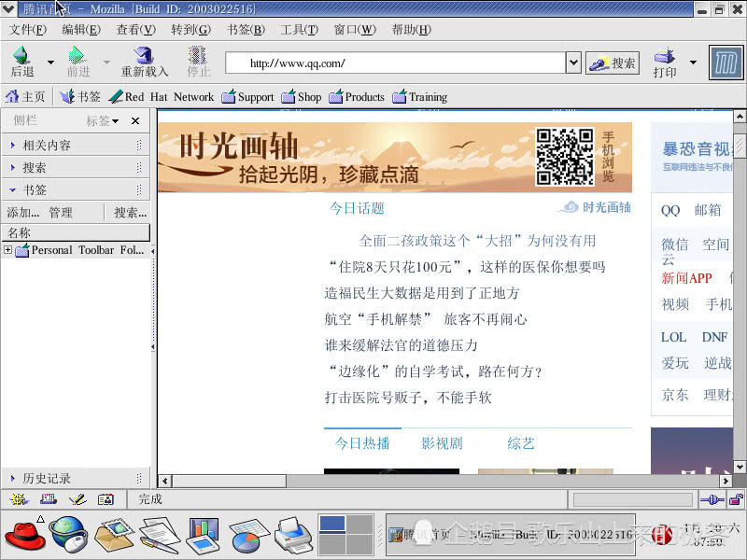Launch presentation chart icon in panel
Image resolution: width=747 pixels, height=560 pixels.
coord(203,536)
